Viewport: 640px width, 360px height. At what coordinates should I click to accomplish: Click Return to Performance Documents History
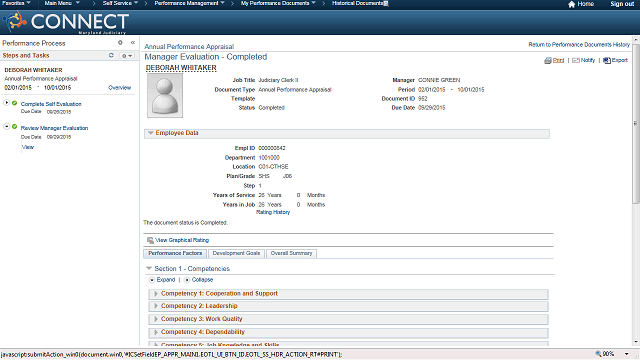pos(579,44)
